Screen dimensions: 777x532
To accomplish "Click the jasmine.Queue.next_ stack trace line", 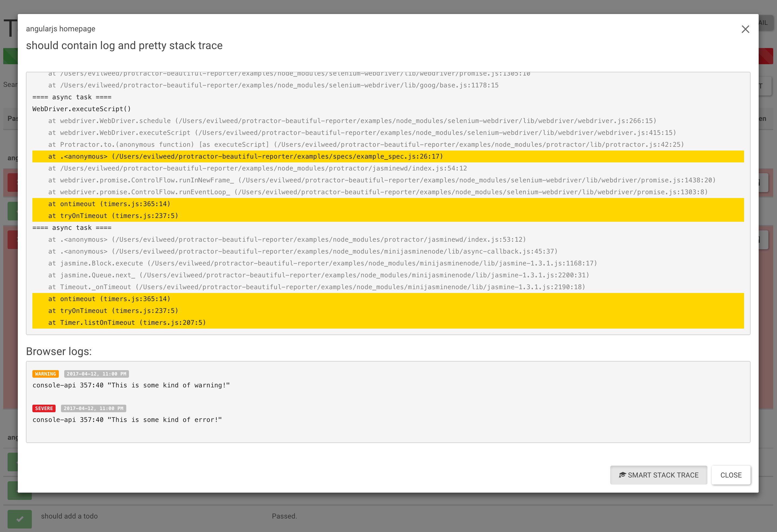I will 318,275.
